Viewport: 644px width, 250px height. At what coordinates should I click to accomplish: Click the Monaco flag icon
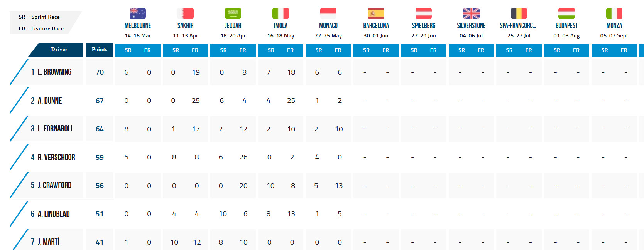tap(328, 13)
